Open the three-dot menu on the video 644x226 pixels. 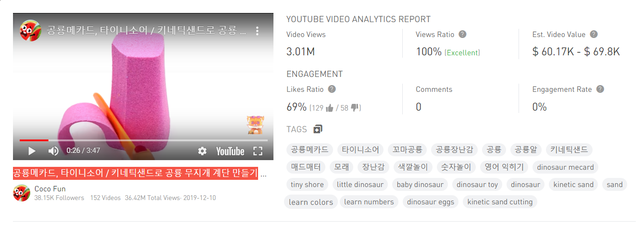click(257, 31)
